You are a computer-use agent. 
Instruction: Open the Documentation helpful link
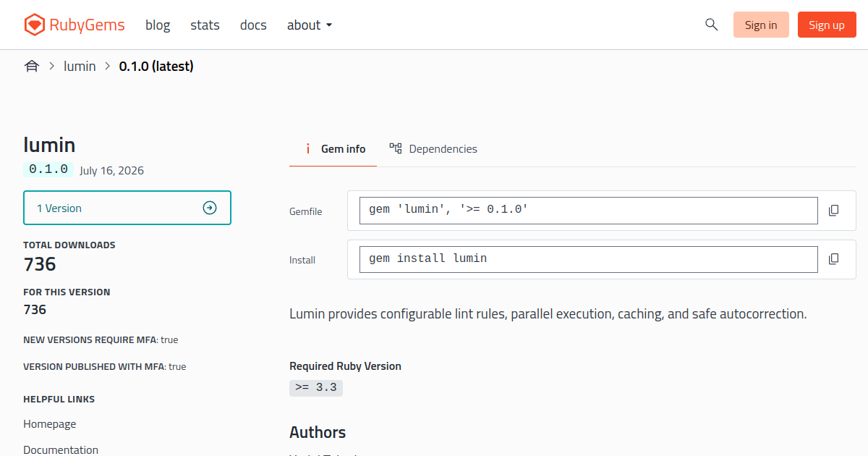pyautogui.click(x=61, y=449)
